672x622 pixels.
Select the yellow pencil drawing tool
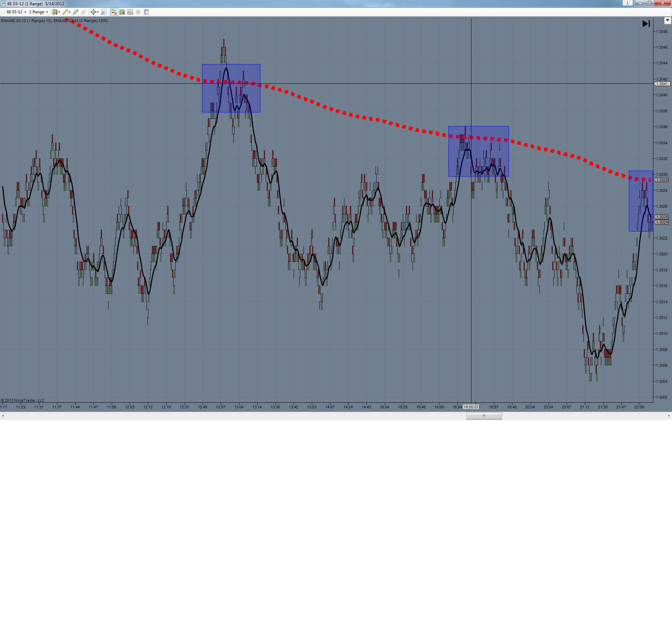click(65, 12)
